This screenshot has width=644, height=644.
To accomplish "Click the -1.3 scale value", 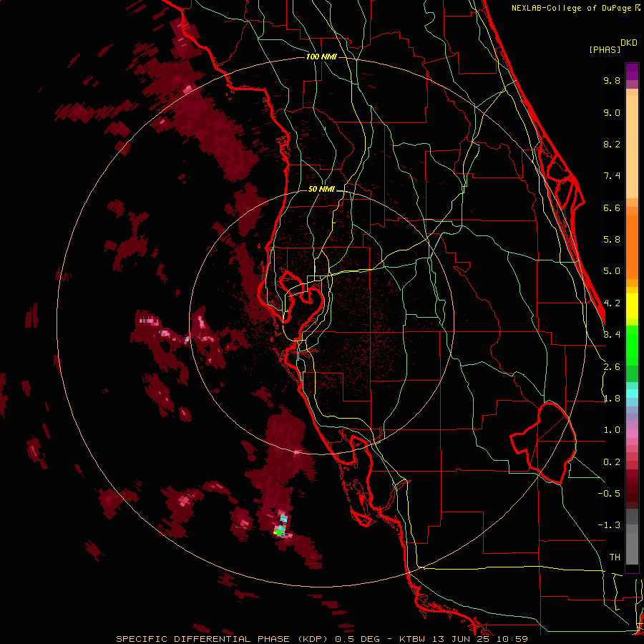I will pyautogui.click(x=609, y=525).
